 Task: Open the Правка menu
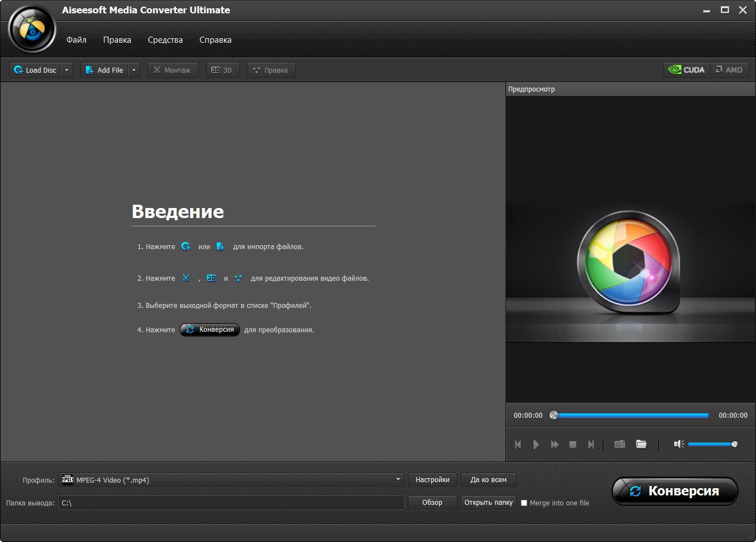click(117, 40)
